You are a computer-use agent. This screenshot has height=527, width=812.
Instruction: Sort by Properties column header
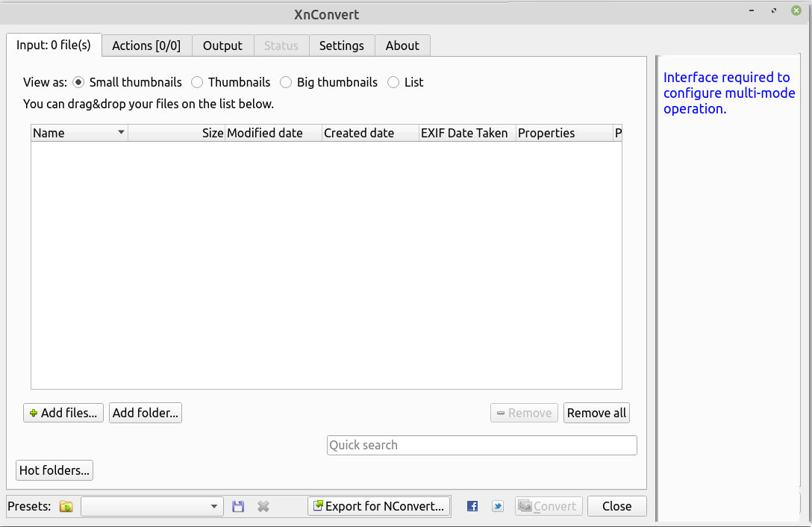tap(564, 133)
